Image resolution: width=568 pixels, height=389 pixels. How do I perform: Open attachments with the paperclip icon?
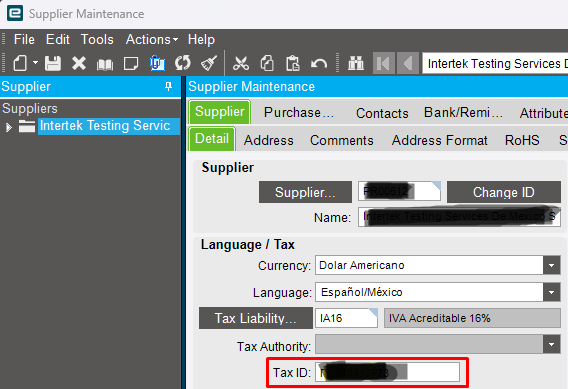[157, 63]
